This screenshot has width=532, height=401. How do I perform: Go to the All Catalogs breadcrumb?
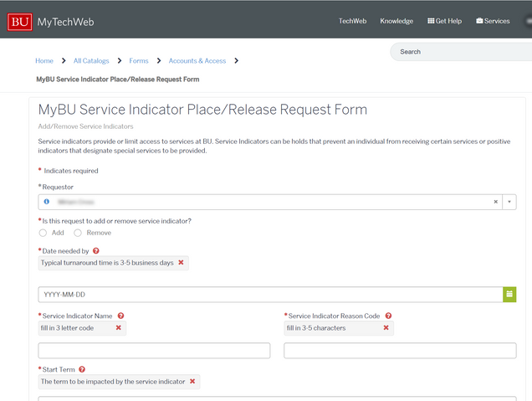pyautogui.click(x=91, y=61)
